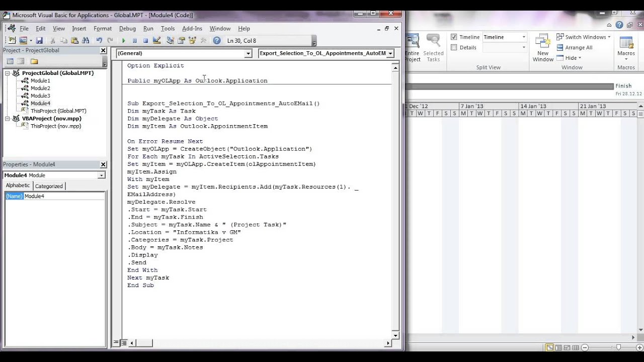Select ThisProject (nov.mpp) tree item
Viewport: 644px width, 362px height.
pos(56,126)
